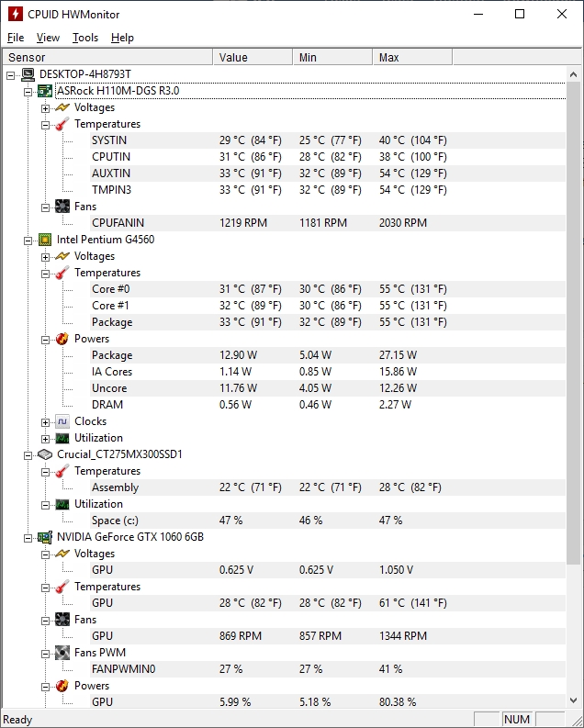This screenshot has height=728, width=584.
Task: Collapse the NVIDIA GeForce GTX 1060 tree node
Action: tap(28, 538)
